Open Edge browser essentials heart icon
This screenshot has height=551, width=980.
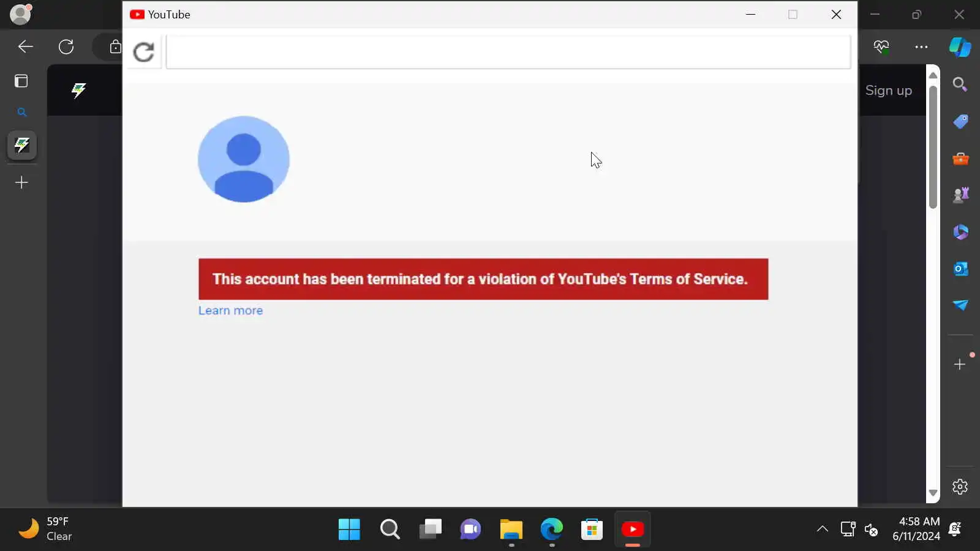point(881,47)
